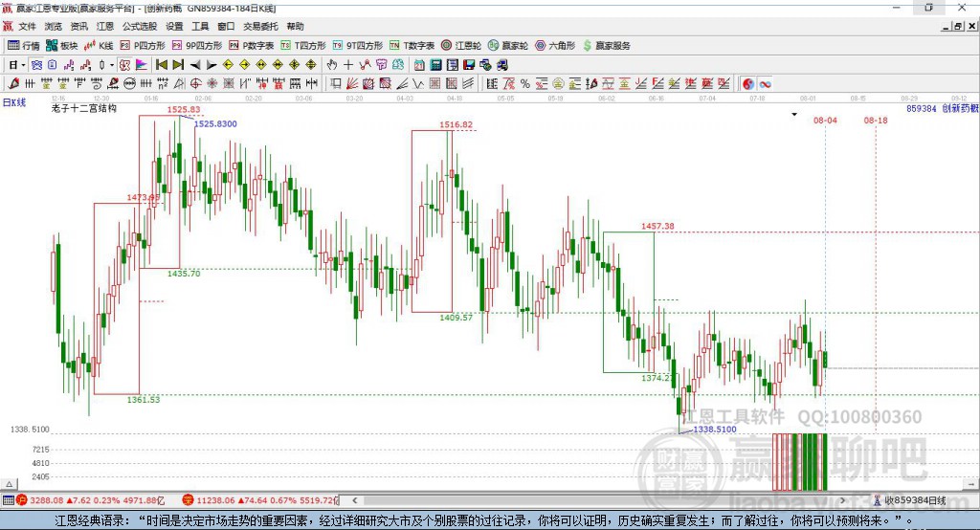980x530 pixels.
Task: Open the 六角形 hexagon tool
Action: [555, 46]
